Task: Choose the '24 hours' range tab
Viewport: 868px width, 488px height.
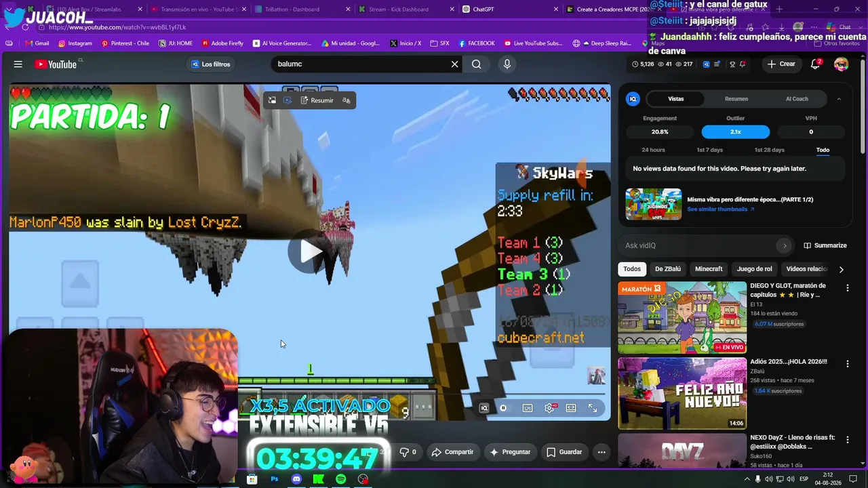Action: (x=653, y=150)
